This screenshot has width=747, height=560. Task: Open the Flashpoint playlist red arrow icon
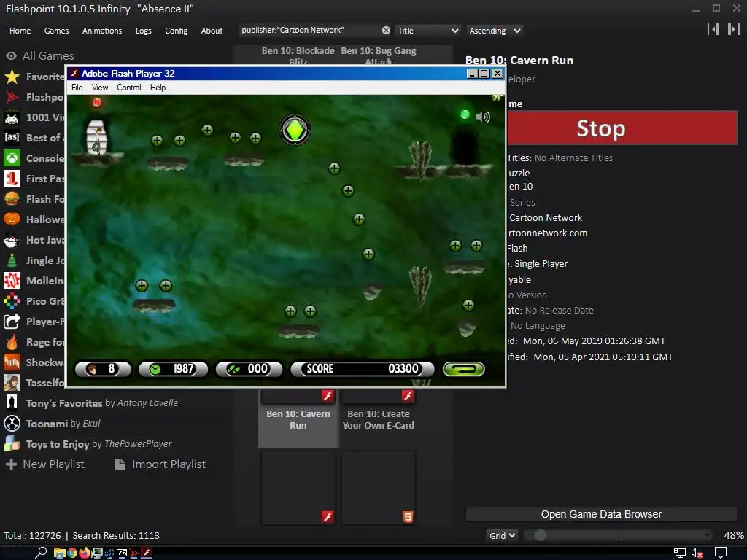[x=12, y=97]
